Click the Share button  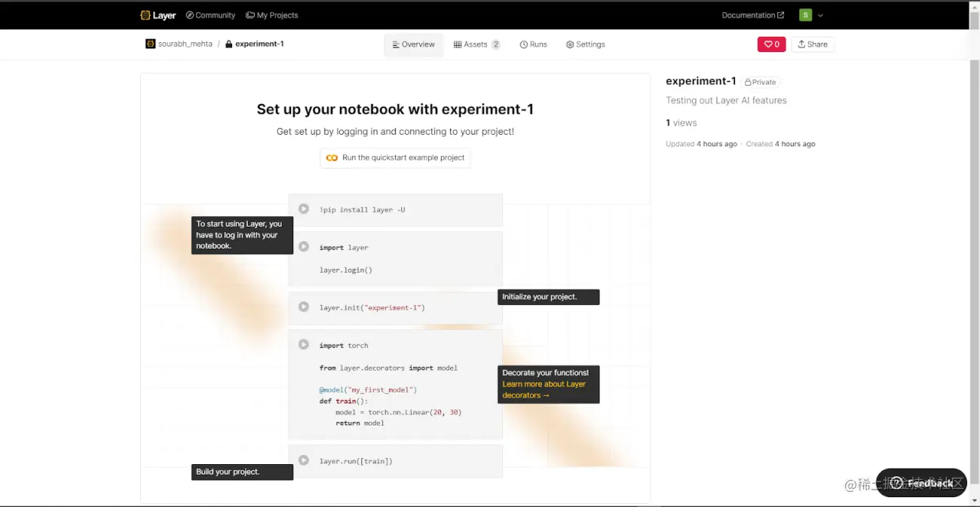[813, 44]
